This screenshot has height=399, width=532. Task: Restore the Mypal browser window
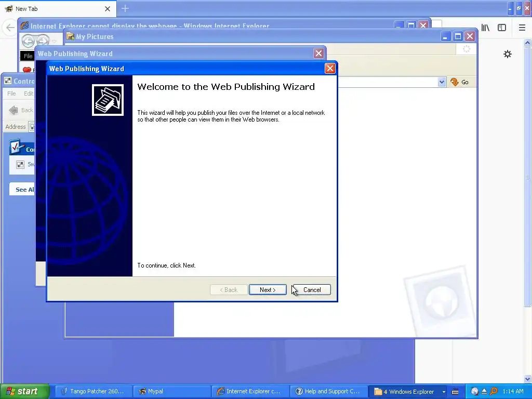[519, 8]
